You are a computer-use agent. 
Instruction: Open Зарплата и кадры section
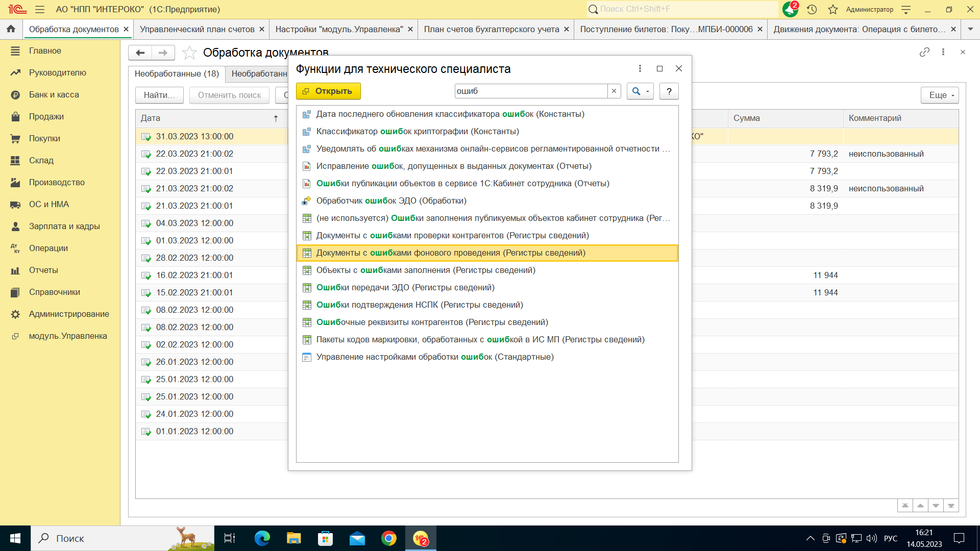64,226
